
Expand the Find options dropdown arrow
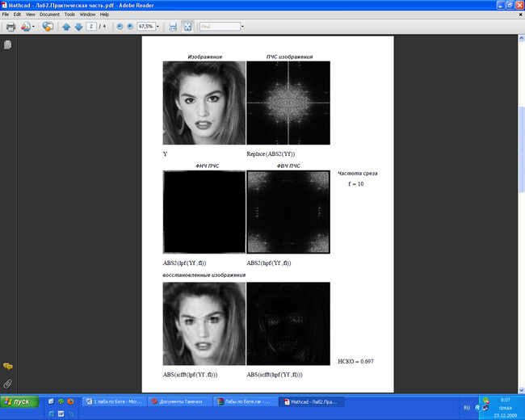tap(241, 27)
